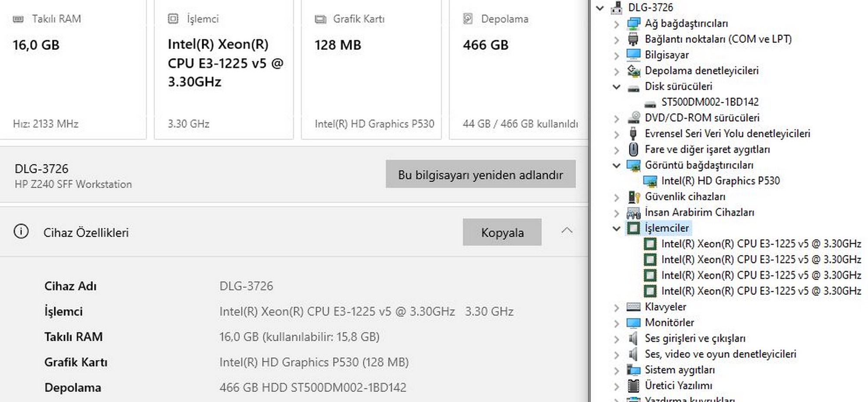Click the DVD/CD-ROM sürücüleri icon
This screenshot has height=402, width=868.
click(x=634, y=118)
